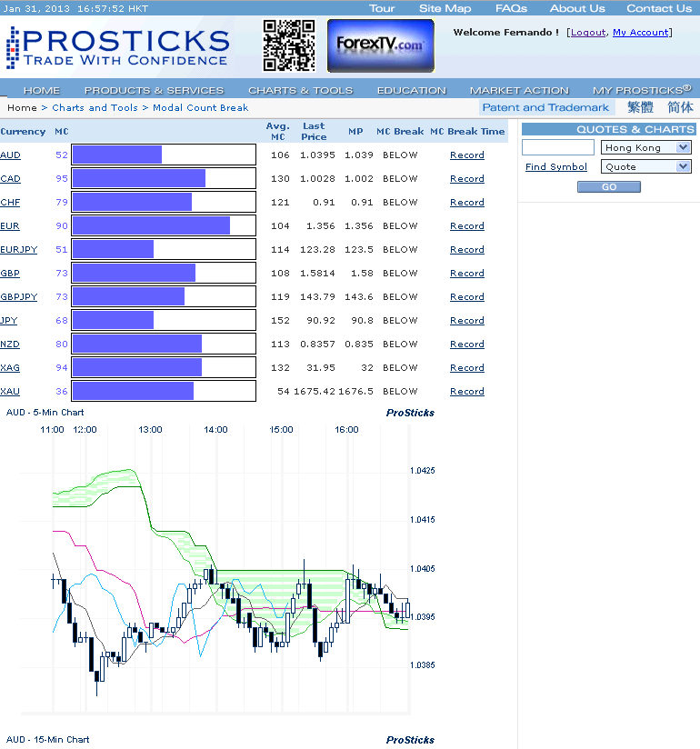The image size is (700, 749).
Task: Click the symbol search input field
Action: (558, 147)
